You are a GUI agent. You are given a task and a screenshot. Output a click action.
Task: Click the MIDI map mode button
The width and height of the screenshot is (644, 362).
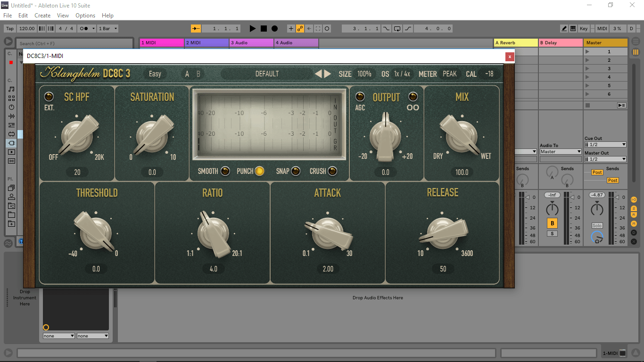(x=602, y=29)
